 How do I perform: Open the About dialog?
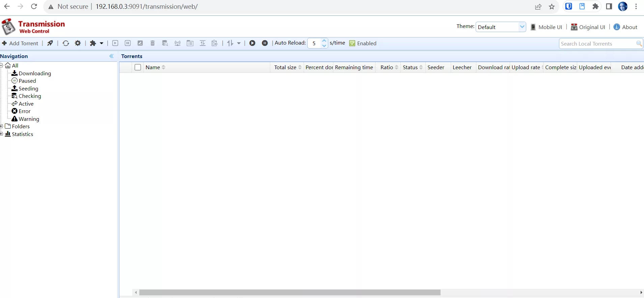point(625,27)
